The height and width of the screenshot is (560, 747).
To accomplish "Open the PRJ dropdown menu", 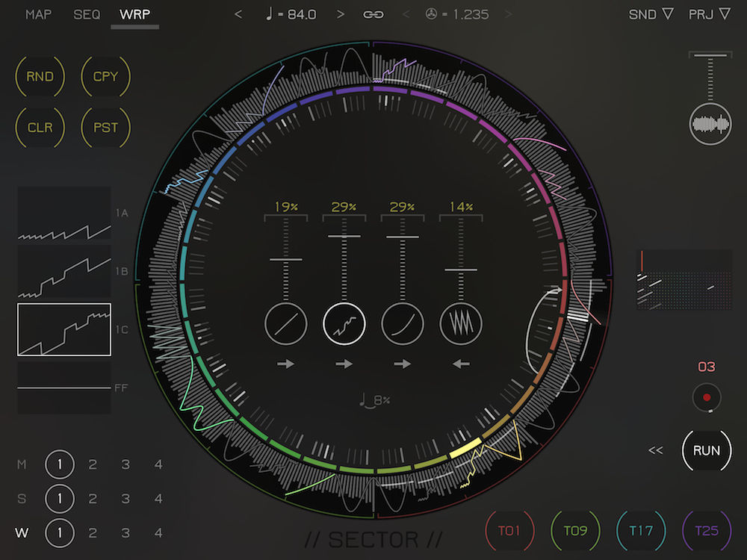I will point(710,14).
